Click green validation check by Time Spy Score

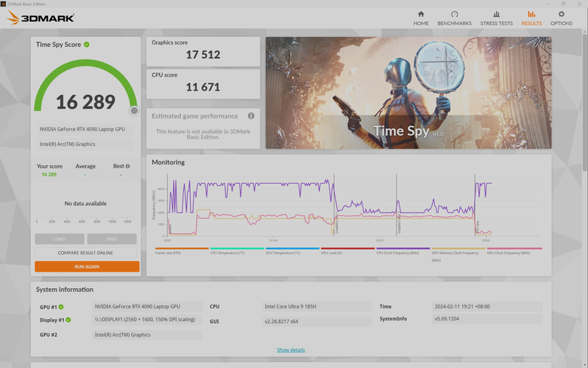pyautogui.click(x=87, y=44)
